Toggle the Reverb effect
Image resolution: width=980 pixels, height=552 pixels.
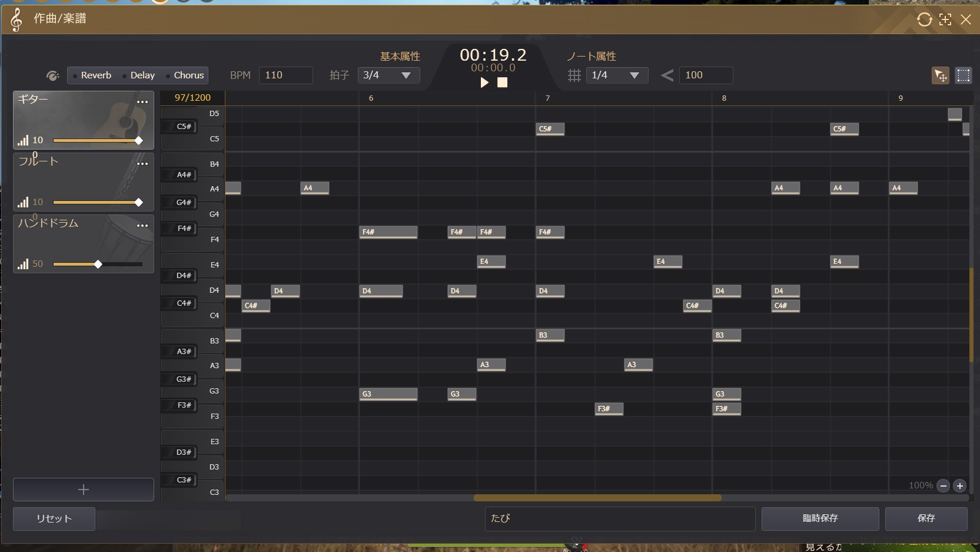(x=92, y=75)
